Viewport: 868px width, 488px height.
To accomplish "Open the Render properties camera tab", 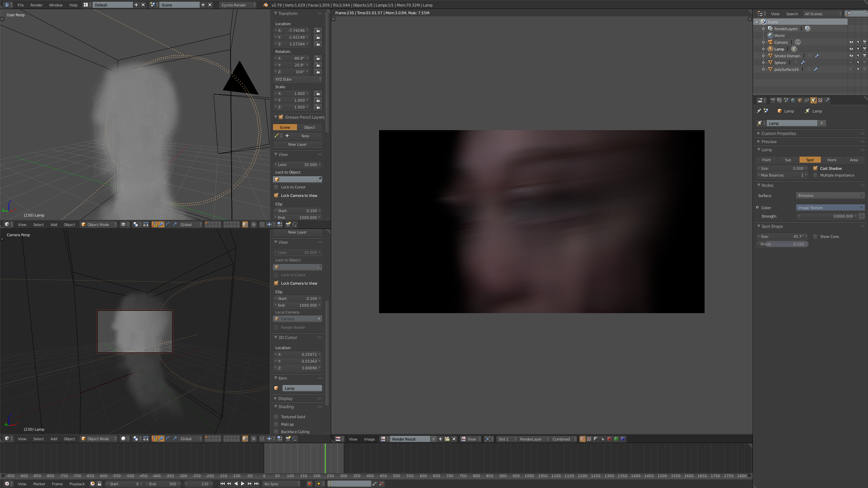I will coord(773,100).
